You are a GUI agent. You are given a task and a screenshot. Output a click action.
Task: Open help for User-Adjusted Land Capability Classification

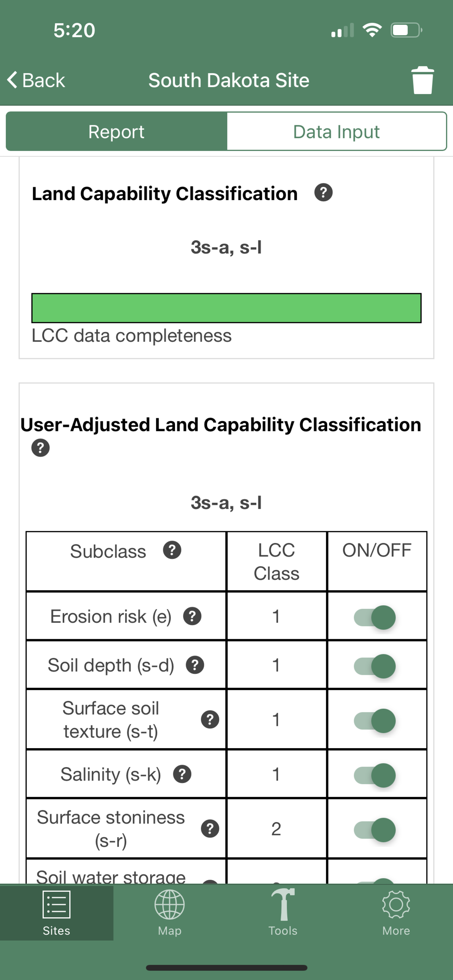(40, 448)
